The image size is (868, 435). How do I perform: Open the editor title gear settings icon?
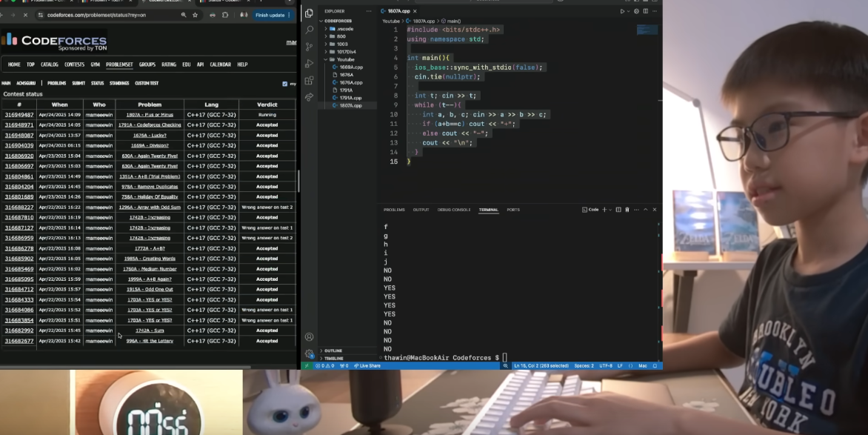[x=637, y=11]
